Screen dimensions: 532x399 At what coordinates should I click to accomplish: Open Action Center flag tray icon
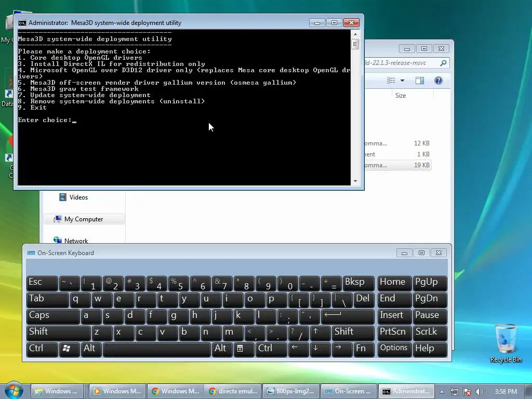[467, 392]
